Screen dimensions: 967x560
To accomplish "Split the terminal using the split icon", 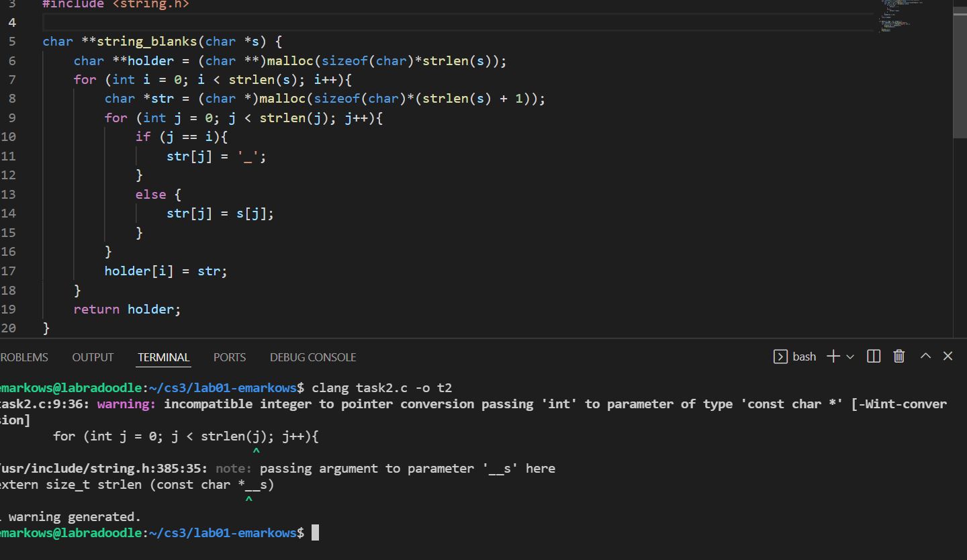I will point(874,357).
